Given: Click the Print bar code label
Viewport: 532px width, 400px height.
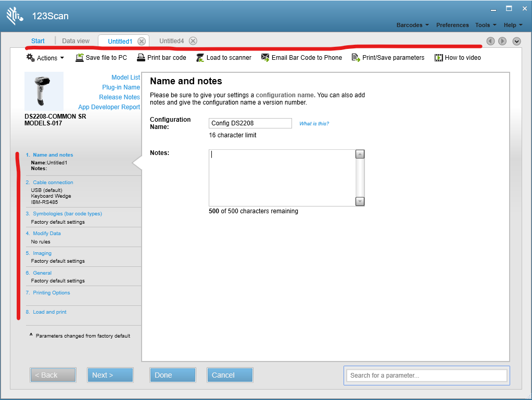Looking at the screenshot, I should 167,58.
